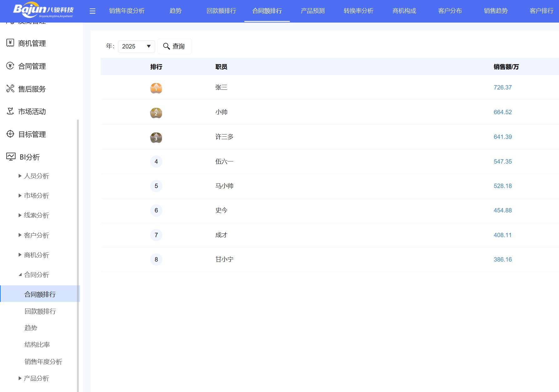Open the year 2025 dropdown

point(136,46)
